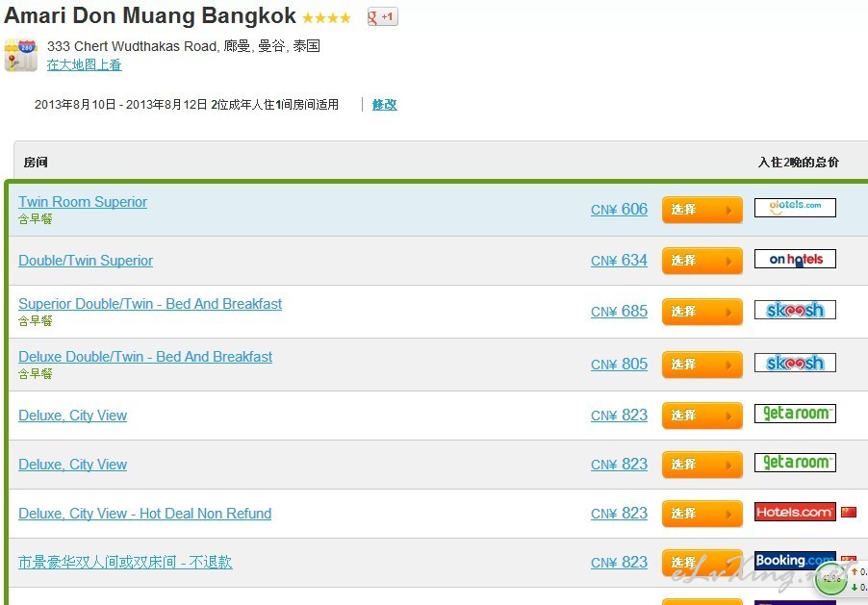The width and height of the screenshot is (868, 605).
Task: Open the map icon beside the address
Action: (21, 56)
